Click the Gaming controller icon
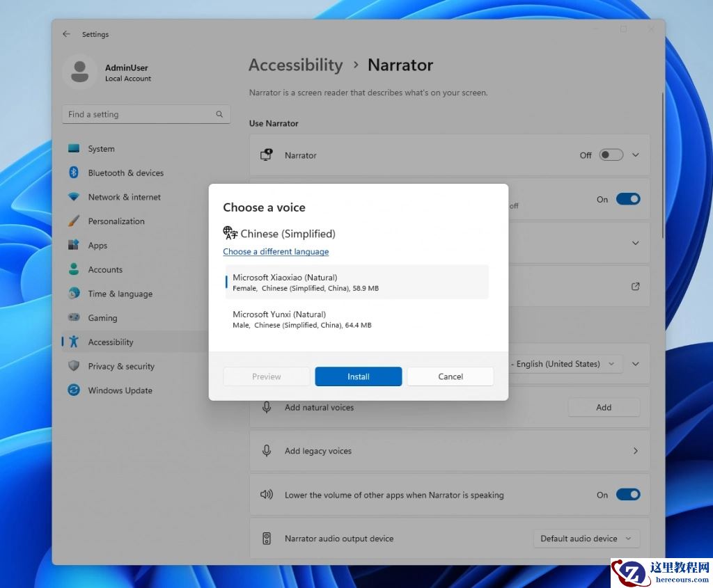This screenshot has width=713, height=588. pyautogui.click(x=74, y=317)
